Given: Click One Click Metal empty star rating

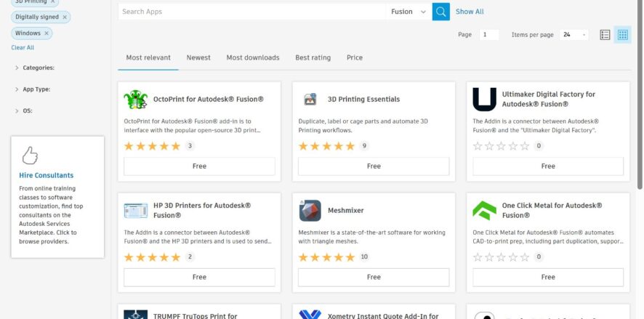Looking at the screenshot, I should point(501,257).
